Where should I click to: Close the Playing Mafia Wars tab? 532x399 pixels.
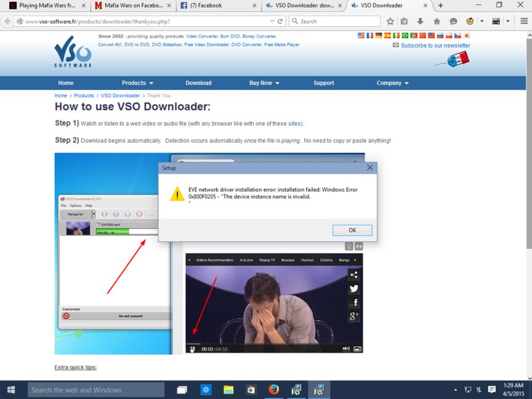click(x=84, y=6)
